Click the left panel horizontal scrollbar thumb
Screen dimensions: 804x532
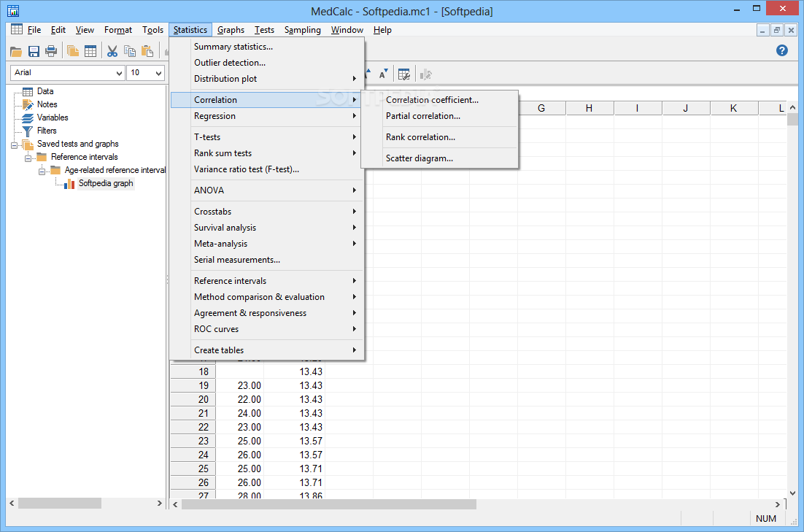(x=60, y=504)
